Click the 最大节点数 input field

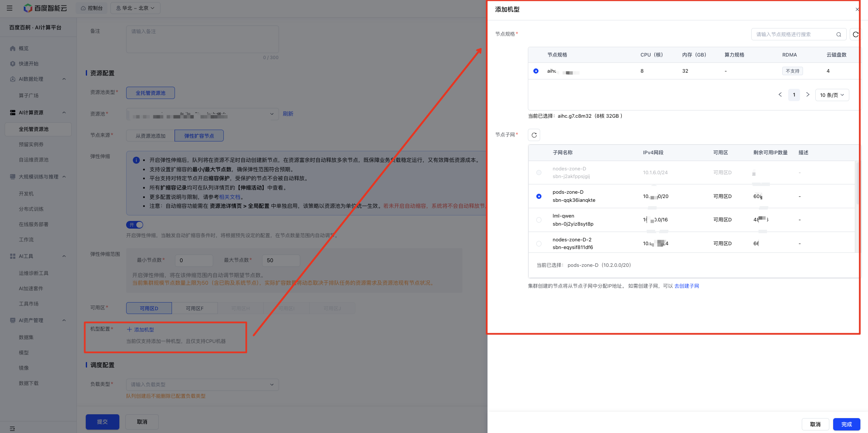pyautogui.click(x=281, y=260)
